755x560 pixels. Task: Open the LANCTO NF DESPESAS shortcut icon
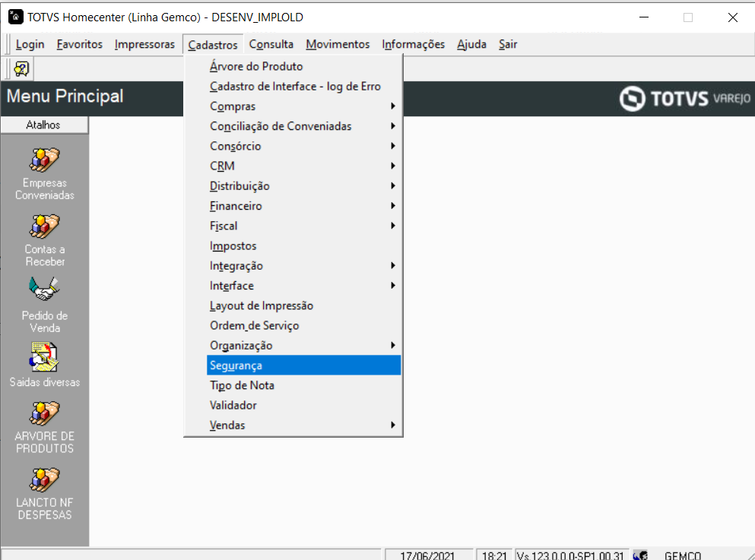[44, 479]
